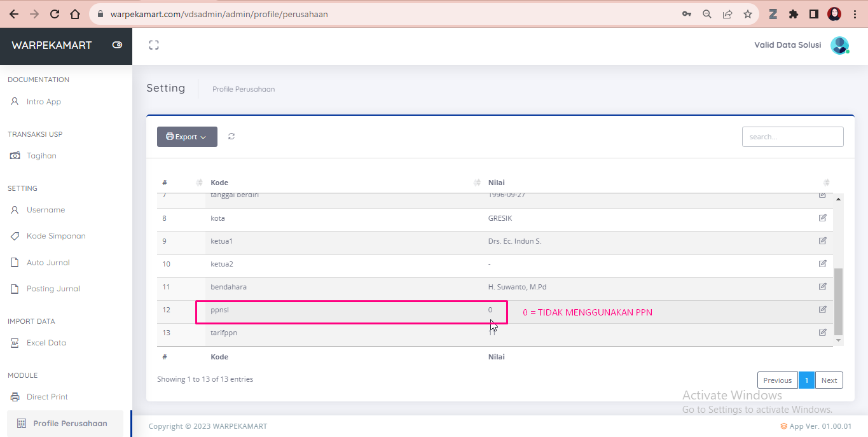The image size is (868, 437).
Task: Go back to the previous browser page
Action: (13, 14)
